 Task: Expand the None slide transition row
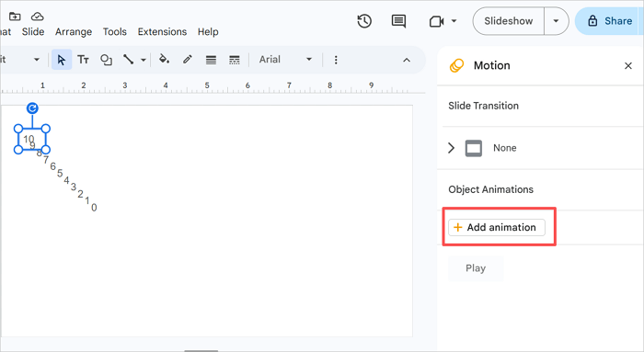451,148
